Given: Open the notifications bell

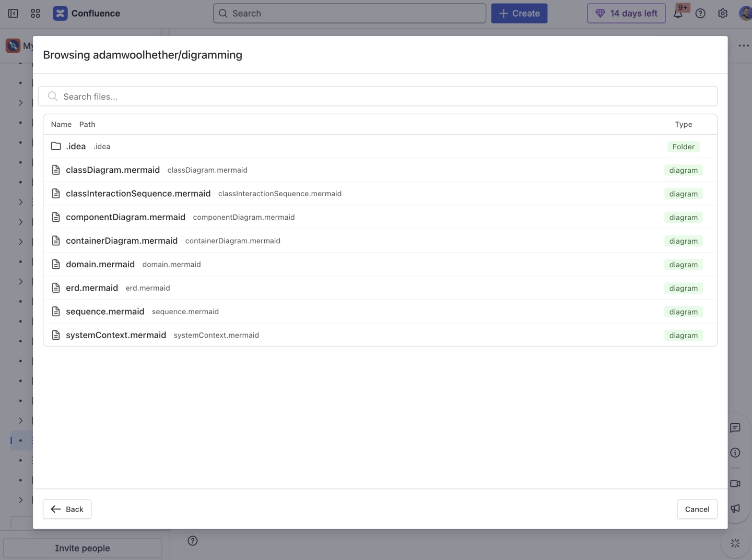Looking at the screenshot, I should pos(678,13).
